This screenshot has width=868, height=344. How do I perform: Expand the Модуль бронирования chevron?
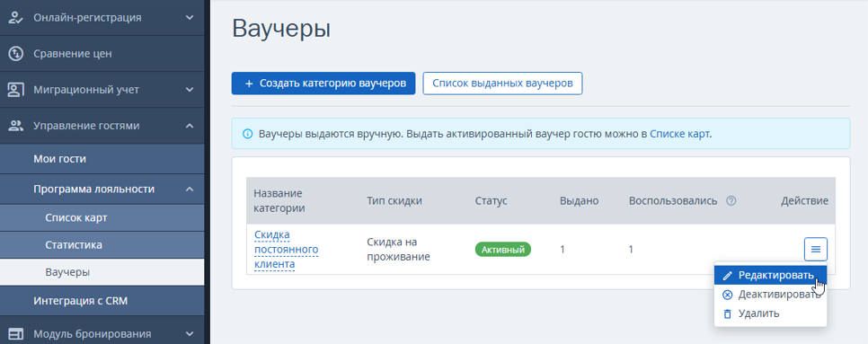[x=190, y=334]
